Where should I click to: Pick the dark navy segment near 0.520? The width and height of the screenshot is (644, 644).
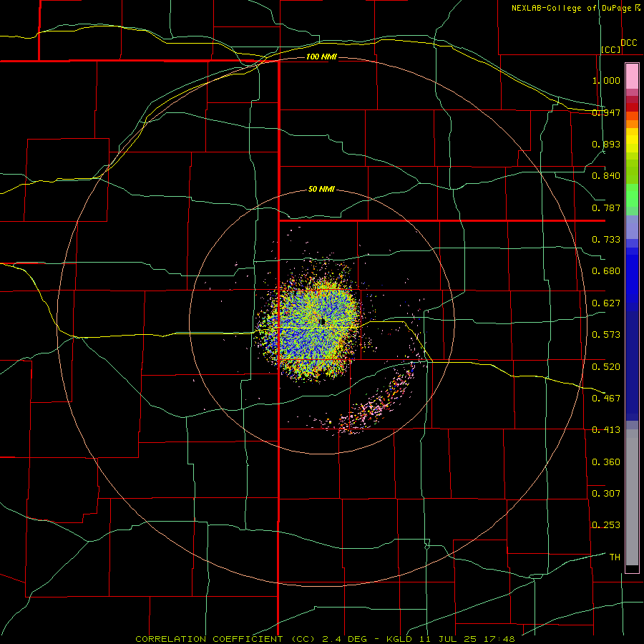[x=632, y=366]
